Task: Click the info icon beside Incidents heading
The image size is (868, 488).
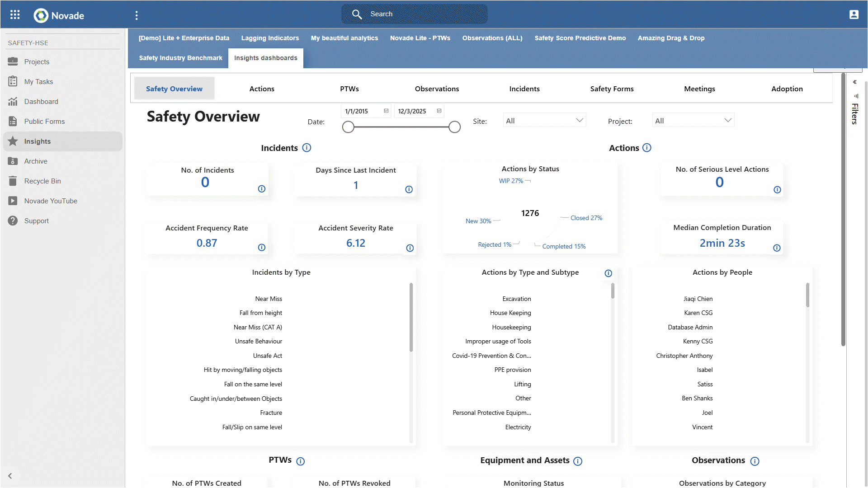Action: tap(307, 147)
